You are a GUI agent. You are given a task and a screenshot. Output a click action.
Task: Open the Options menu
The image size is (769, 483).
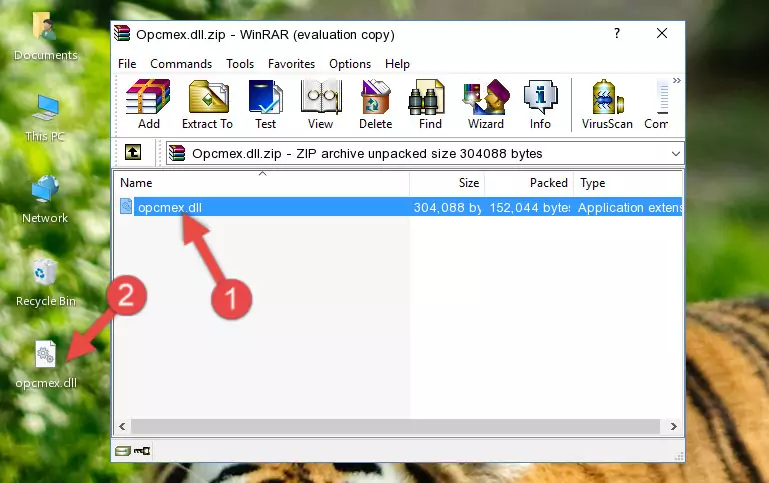pos(350,64)
